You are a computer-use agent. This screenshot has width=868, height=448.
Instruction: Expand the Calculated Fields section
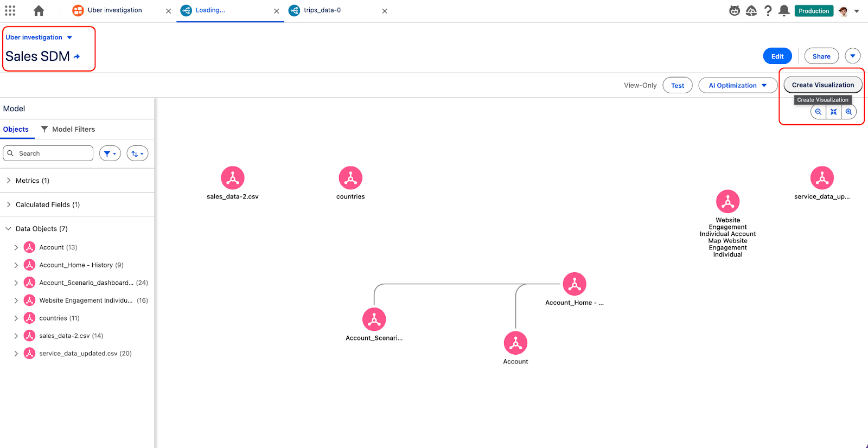[x=9, y=204]
